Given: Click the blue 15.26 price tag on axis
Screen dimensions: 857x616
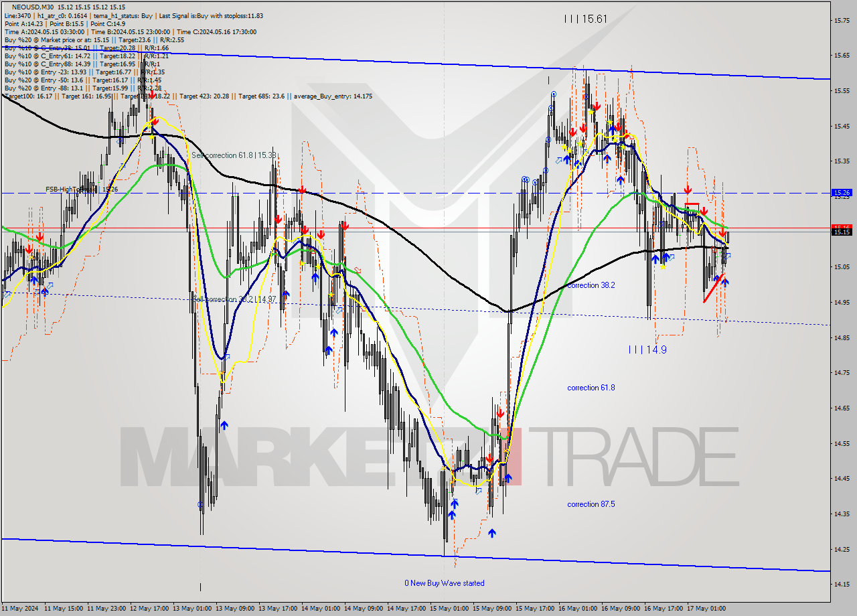Looking at the screenshot, I should tap(841, 192).
